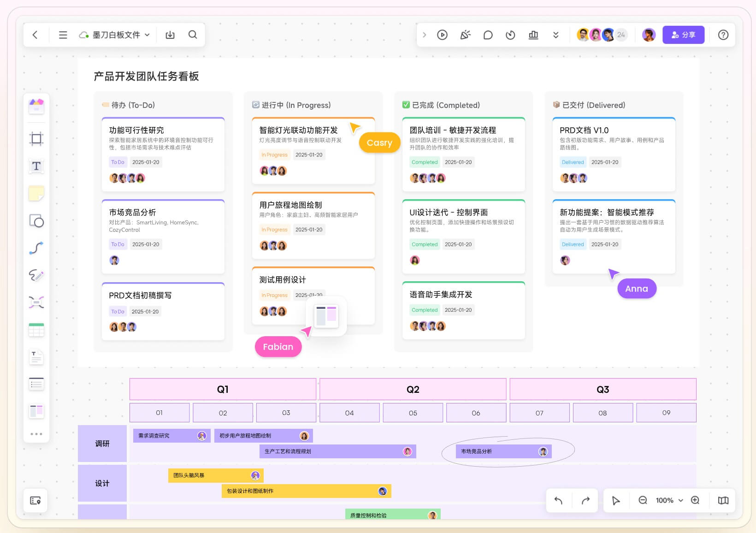Click the 调研 row label
Screen dimensions: 756x533
click(102, 444)
